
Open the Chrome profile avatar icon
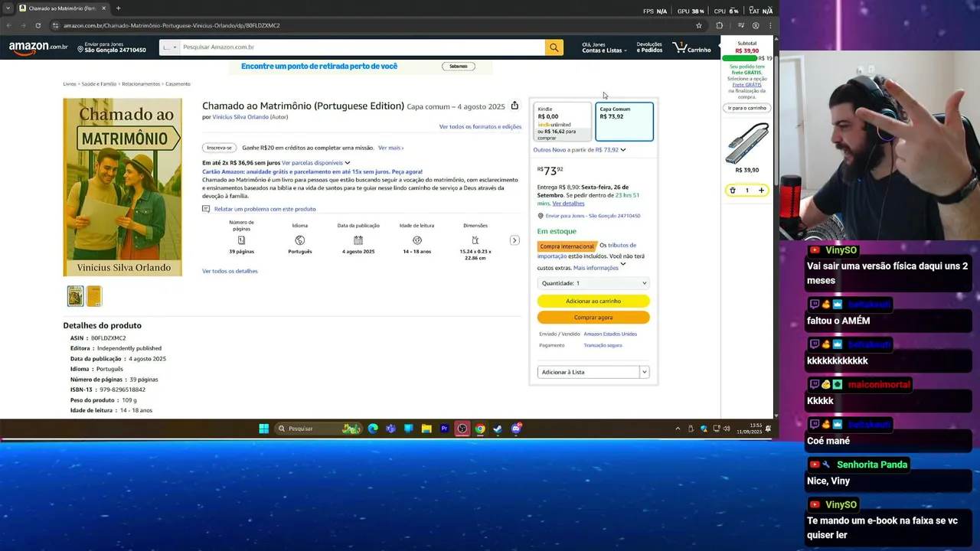coord(756,25)
